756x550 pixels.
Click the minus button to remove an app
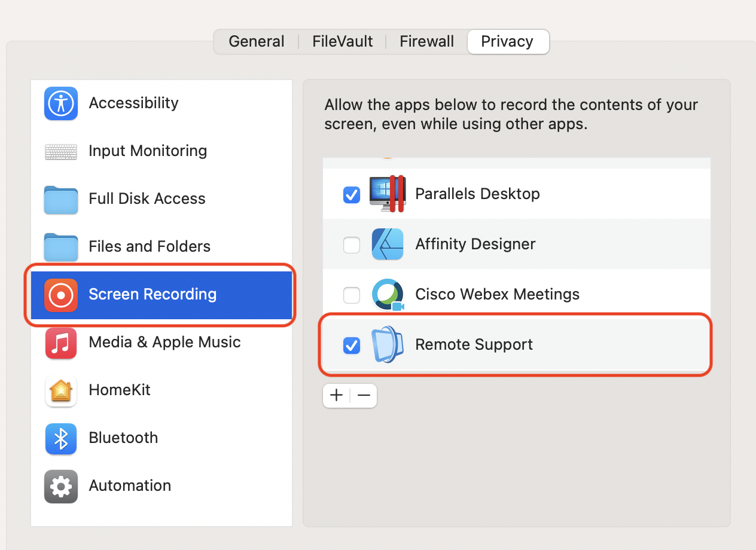(364, 395)
